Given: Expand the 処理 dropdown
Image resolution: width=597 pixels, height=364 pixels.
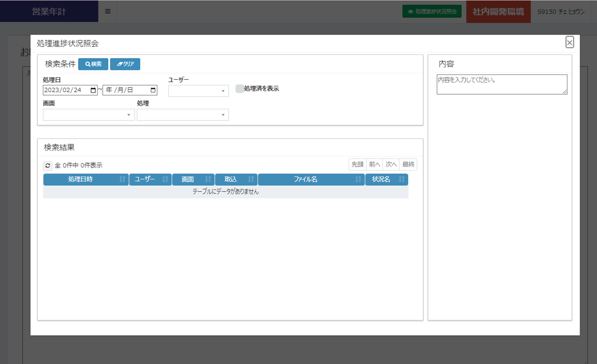Looking at the screenshot, I should point(182,115).
